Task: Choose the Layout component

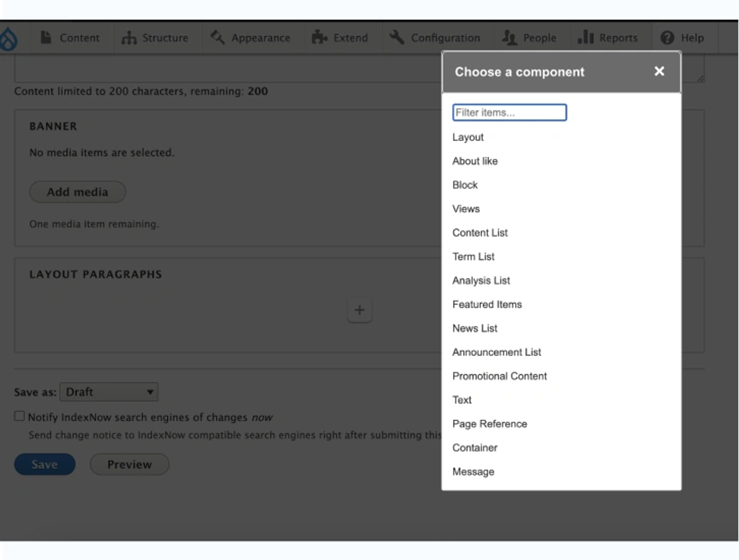Action: (x=468, y=137)
